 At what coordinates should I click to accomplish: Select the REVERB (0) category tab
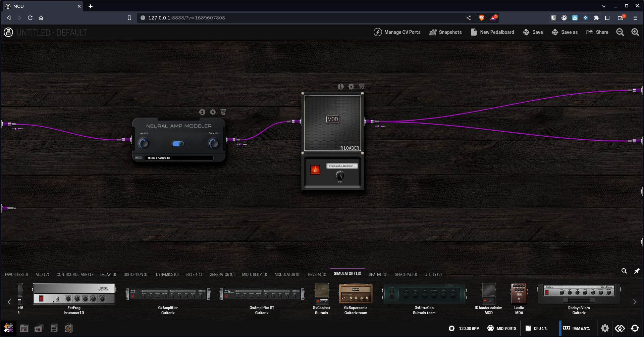click(317, 275)
